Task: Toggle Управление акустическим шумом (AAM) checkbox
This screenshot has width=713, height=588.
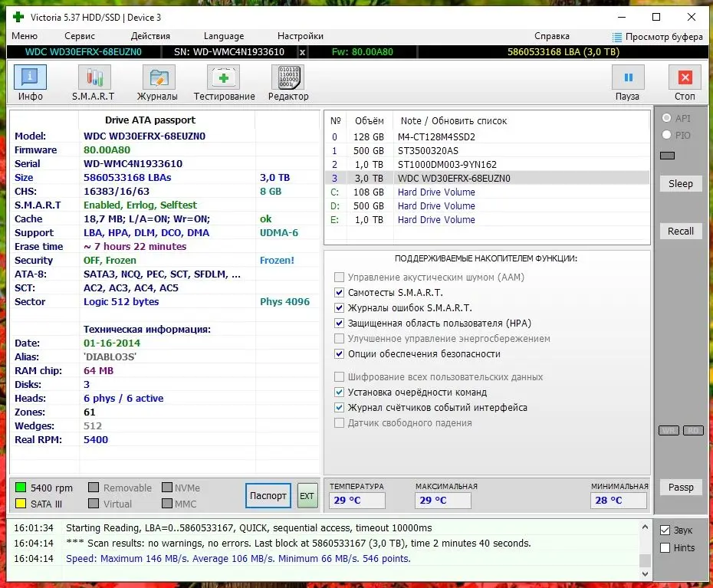Action: click(x=339, y=277)
